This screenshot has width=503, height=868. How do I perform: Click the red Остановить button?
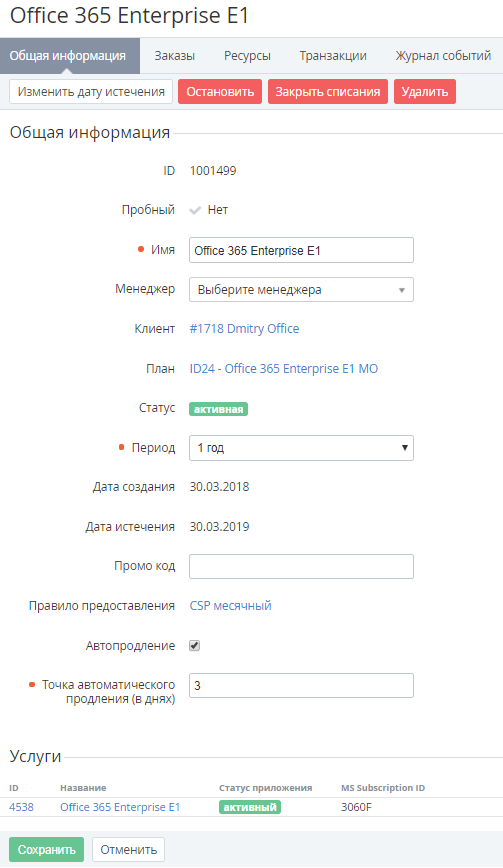point(220,92)
